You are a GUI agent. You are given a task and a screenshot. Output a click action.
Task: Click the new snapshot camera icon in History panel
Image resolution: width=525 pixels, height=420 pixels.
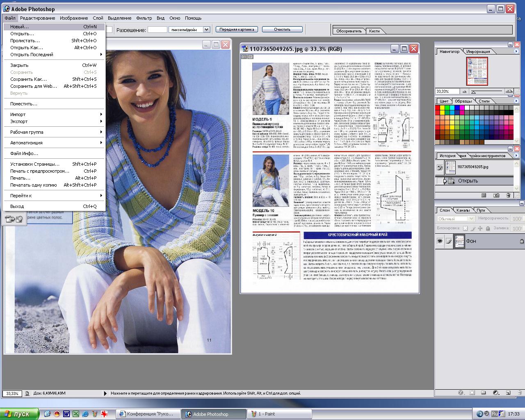496,196
